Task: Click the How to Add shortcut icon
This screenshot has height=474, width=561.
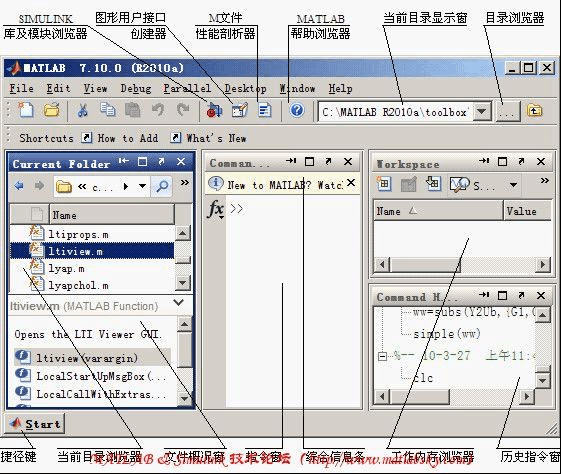Action: pyautogui.click(x=86, y=138)
